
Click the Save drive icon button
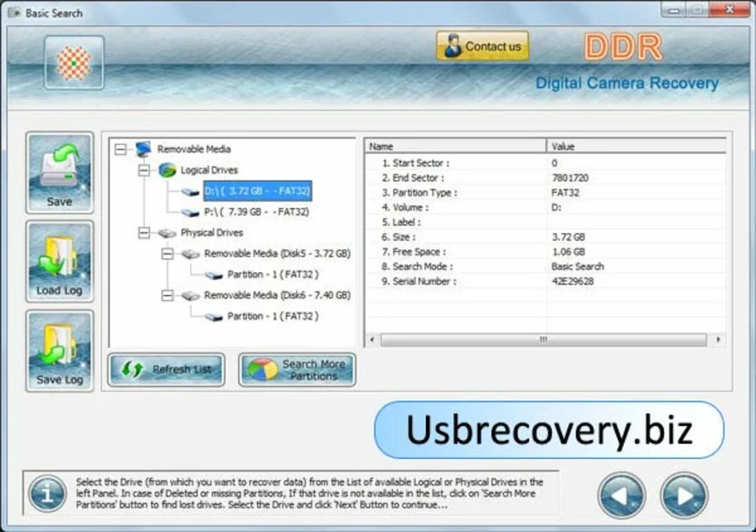(x=59, y=173)
